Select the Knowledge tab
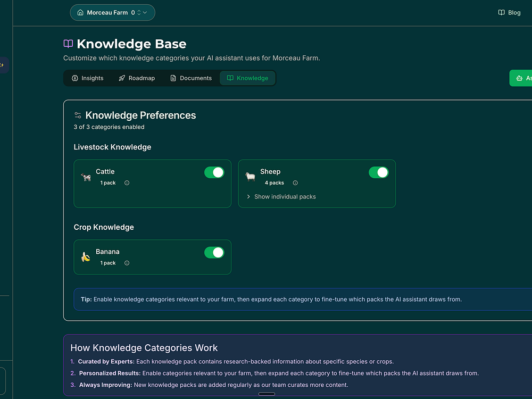The image size is (532, 399). 248,78
